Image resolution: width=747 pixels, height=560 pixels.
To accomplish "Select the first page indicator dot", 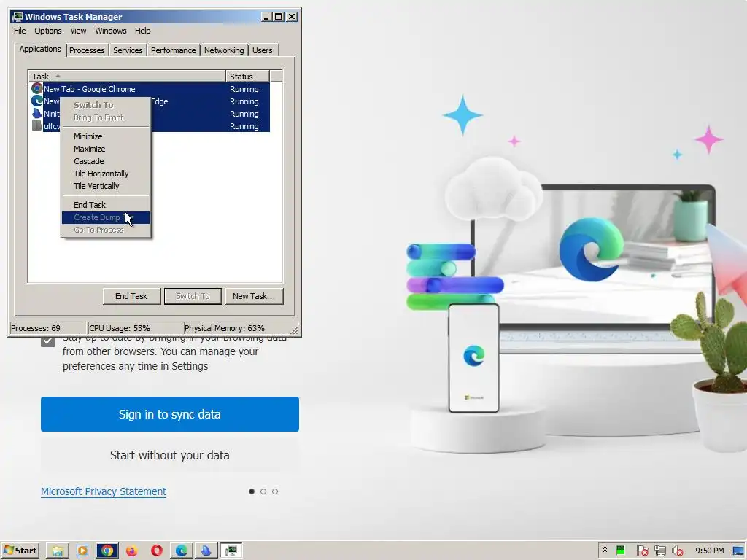I will click(x=252, y=491).
